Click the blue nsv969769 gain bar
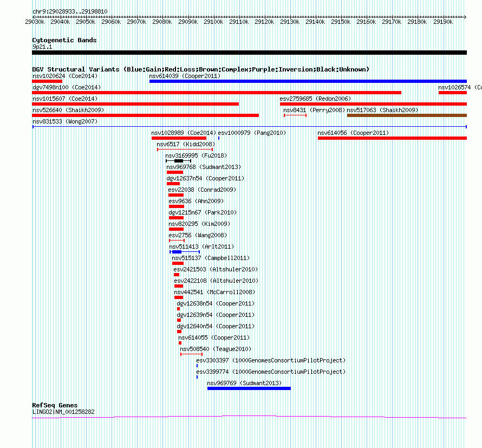The height and width of the screenshot is (448, 482). (x=249, y=388)
